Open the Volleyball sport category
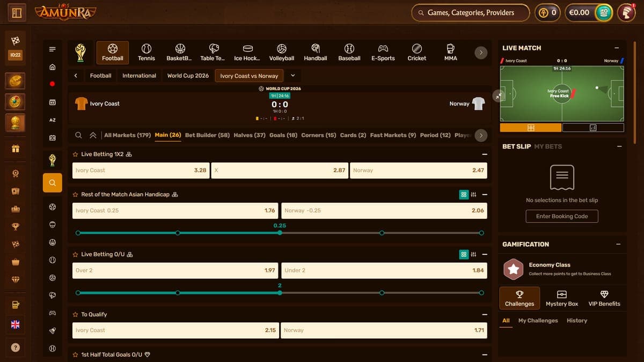 (282, 53)
